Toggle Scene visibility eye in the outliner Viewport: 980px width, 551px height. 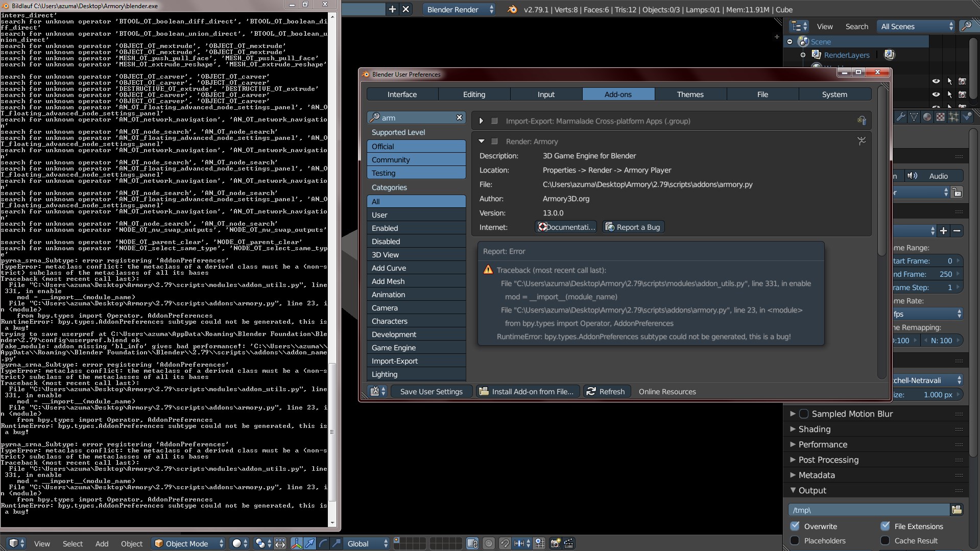[x=936, y=81]
